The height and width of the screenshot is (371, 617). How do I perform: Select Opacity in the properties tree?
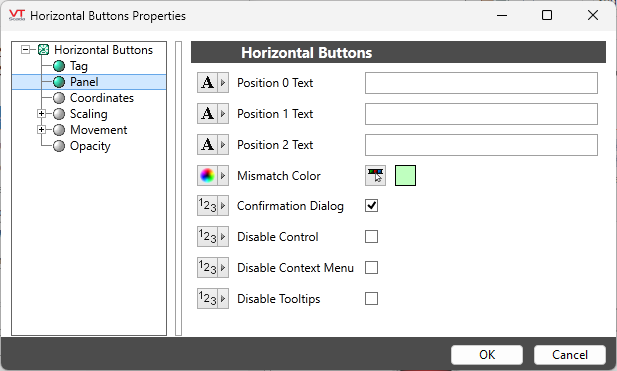click(x=90, y=146)
